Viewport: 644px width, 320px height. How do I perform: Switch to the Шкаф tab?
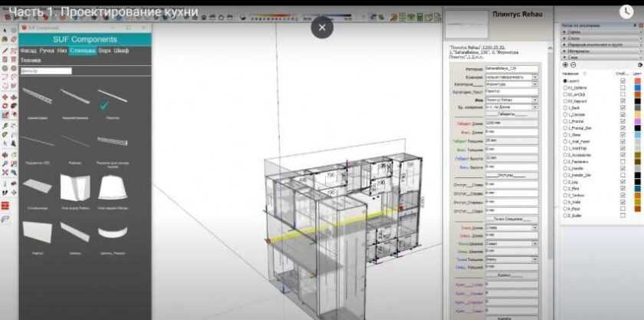[121, 51]
